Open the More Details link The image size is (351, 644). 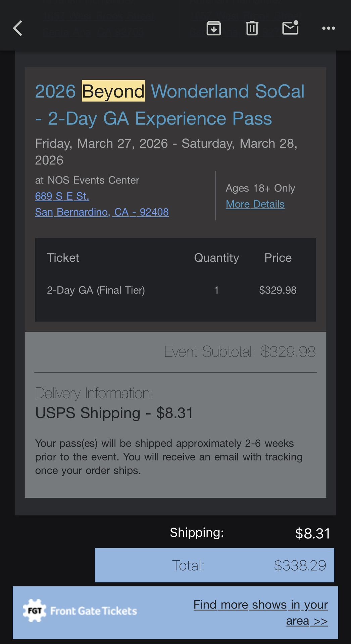click(x=255, y=204)
